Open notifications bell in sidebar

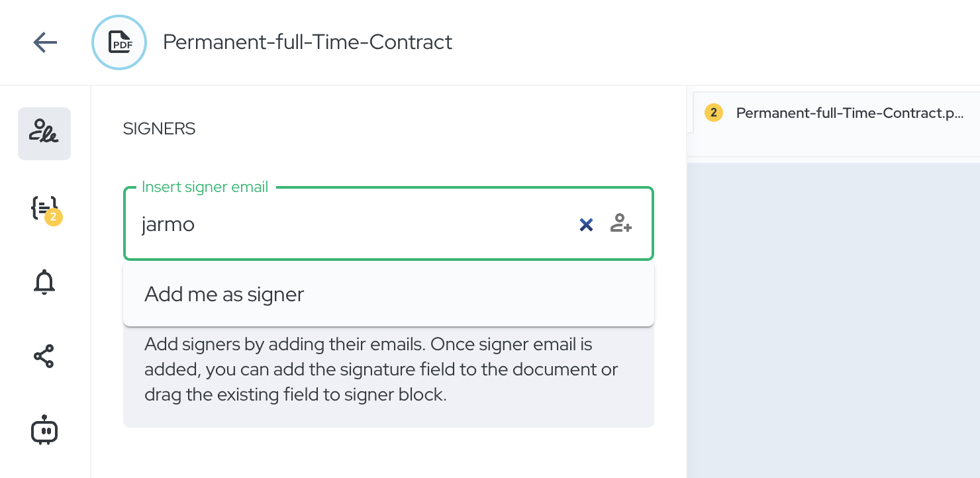pyautogui.click(x=44, y=283)
